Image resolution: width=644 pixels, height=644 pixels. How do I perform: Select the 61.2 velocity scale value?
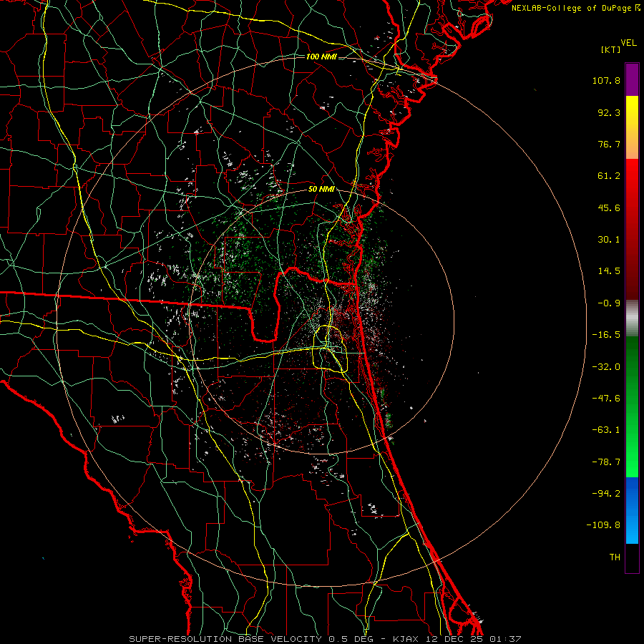[x=609, y=176]
